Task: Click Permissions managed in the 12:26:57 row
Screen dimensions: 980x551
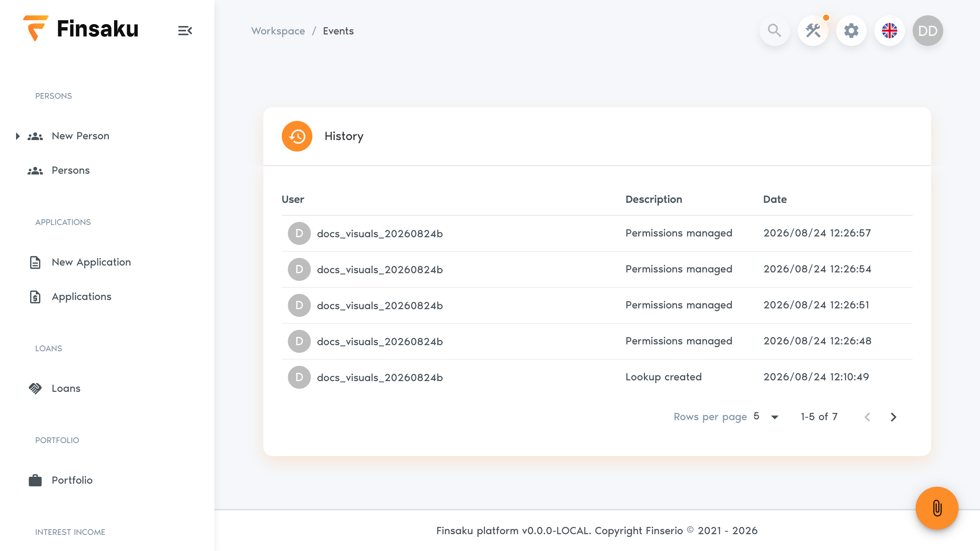Action: [x=679, y=233]
